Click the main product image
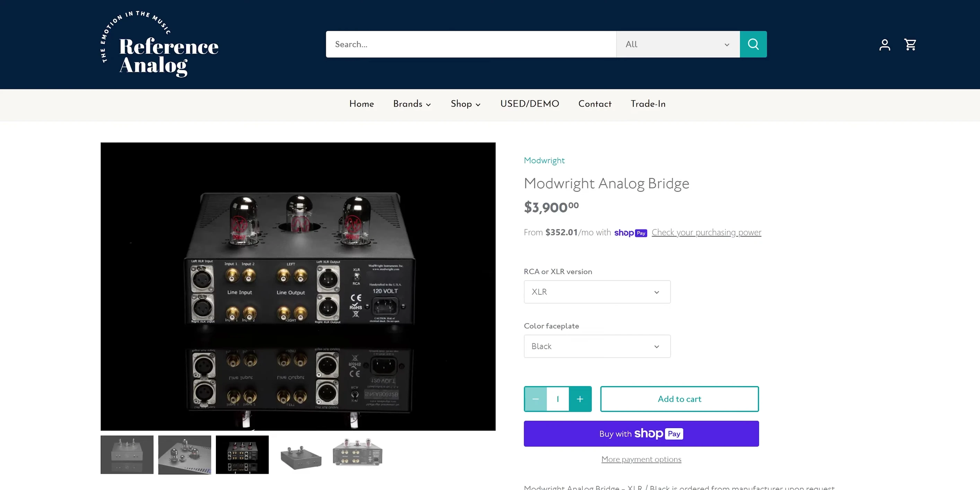This screenshot has width=980, height=490. [298, 287]
